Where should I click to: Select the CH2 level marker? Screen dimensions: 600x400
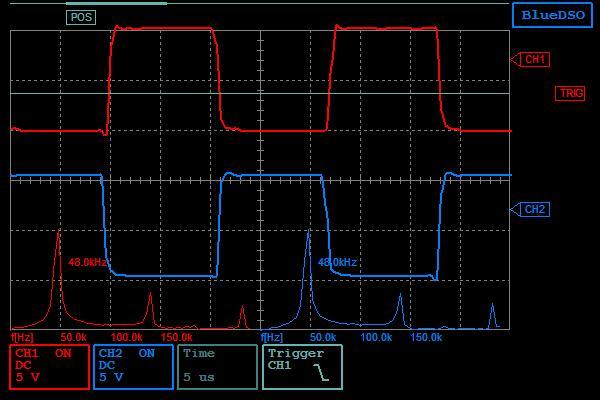(530, 209)
